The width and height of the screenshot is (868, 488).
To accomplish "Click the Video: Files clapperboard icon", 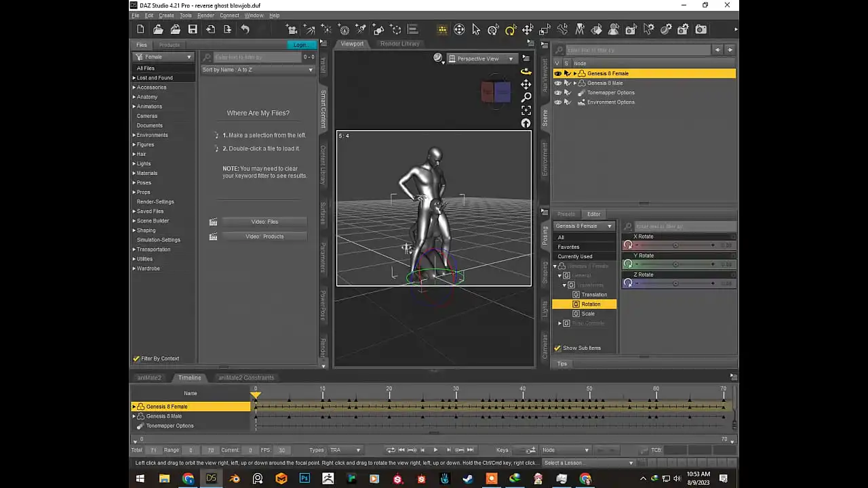I will (x=213, y=222).
